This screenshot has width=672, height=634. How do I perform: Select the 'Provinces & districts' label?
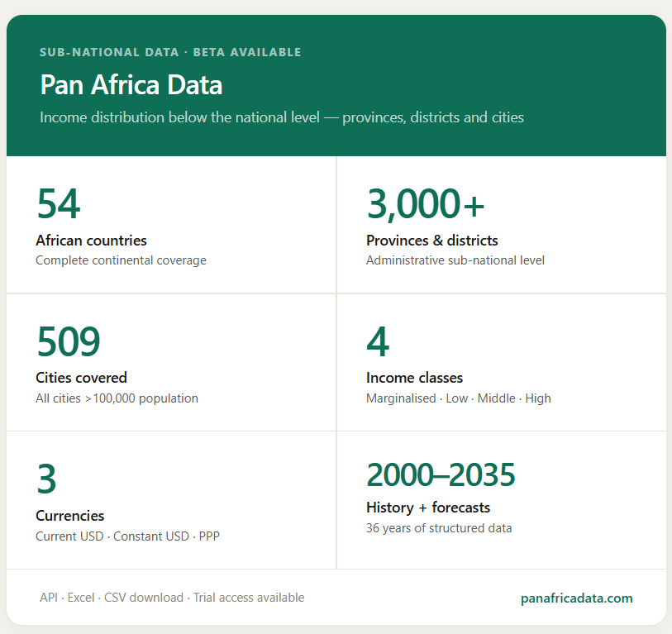click(432, 241)
